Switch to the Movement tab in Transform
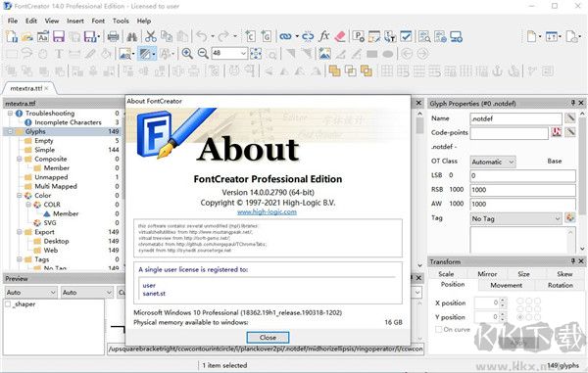 pos(506,285)
